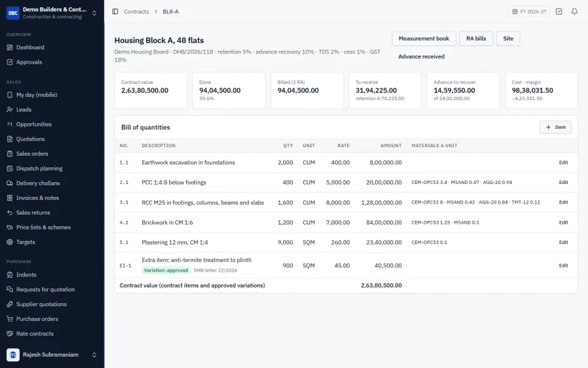Select the To receive card

coord(385,91)
